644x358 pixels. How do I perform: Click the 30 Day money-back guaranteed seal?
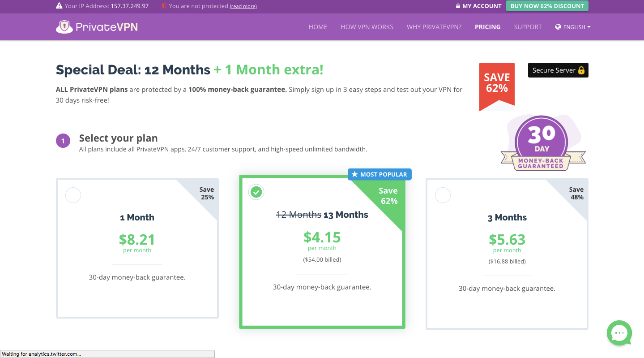543,143
